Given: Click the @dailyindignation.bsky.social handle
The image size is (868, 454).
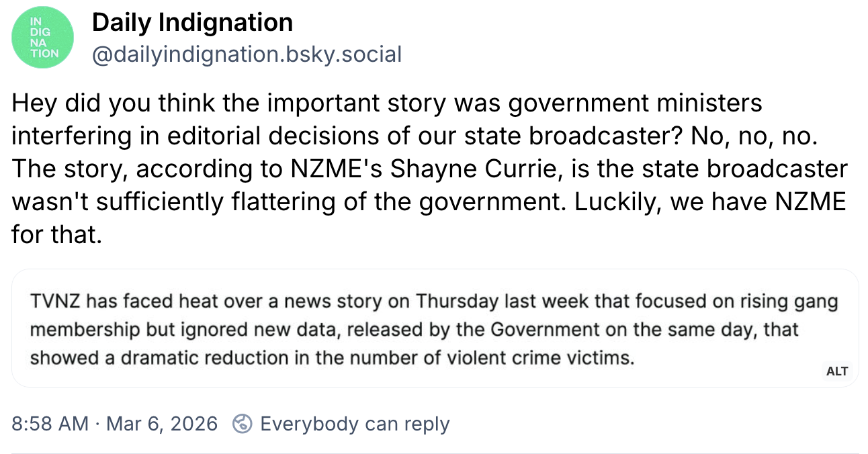Looking at the screenshot, I should point(247,54).
